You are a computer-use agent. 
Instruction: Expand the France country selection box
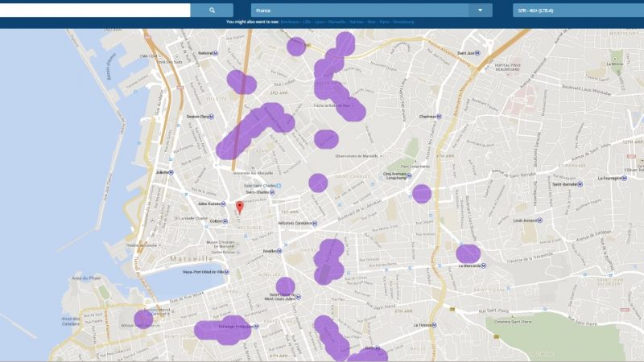click(x=362, y=10)
